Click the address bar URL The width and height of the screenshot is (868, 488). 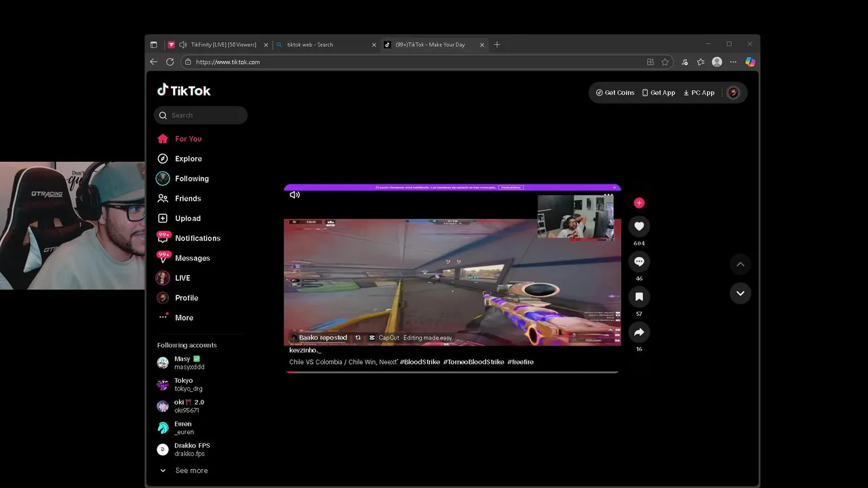tap(228, 62)
